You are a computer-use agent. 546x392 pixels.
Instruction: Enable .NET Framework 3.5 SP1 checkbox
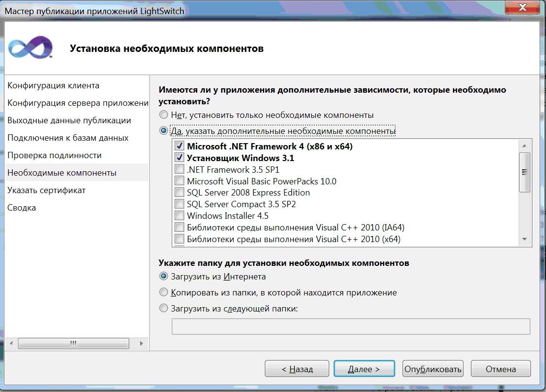pos(179,169)
